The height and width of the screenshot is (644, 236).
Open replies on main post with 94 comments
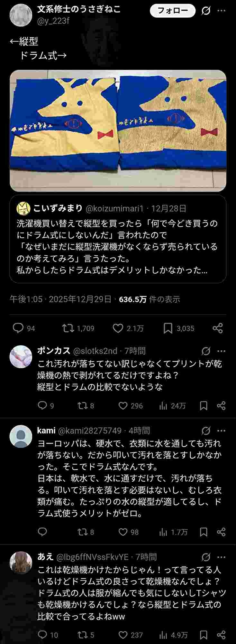coord(18,328)
